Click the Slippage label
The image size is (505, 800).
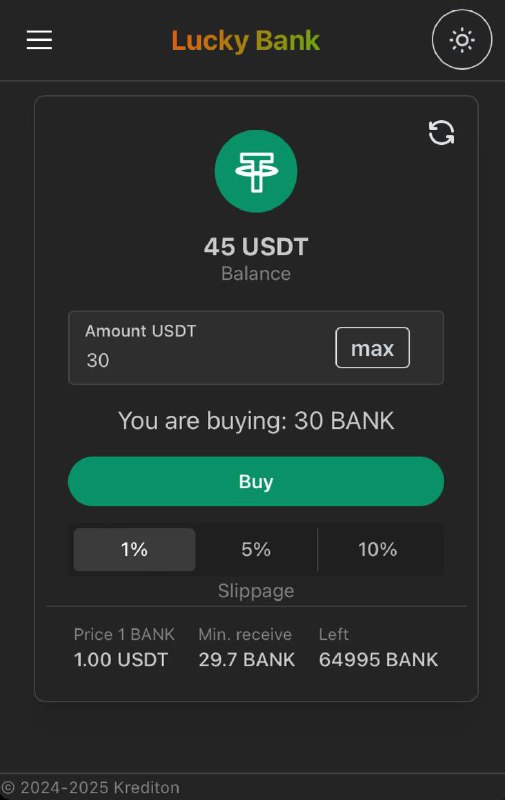[x=256, y=591]
